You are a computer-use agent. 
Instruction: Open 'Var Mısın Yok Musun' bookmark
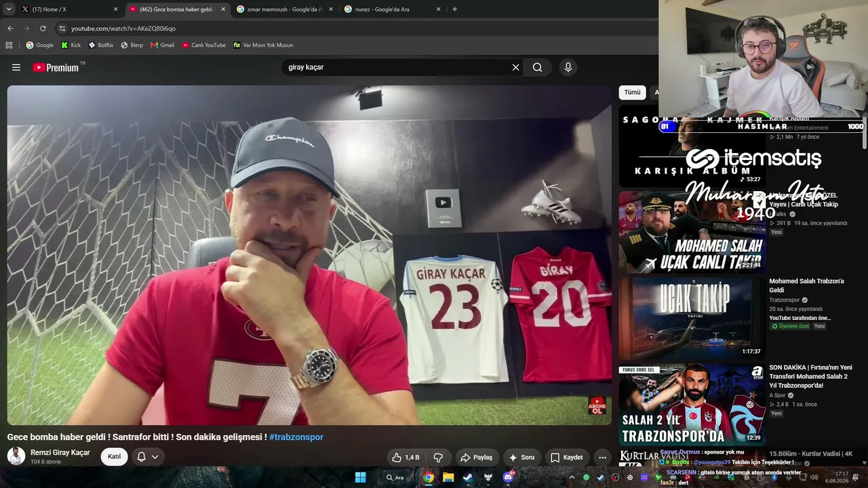point(263,45)
